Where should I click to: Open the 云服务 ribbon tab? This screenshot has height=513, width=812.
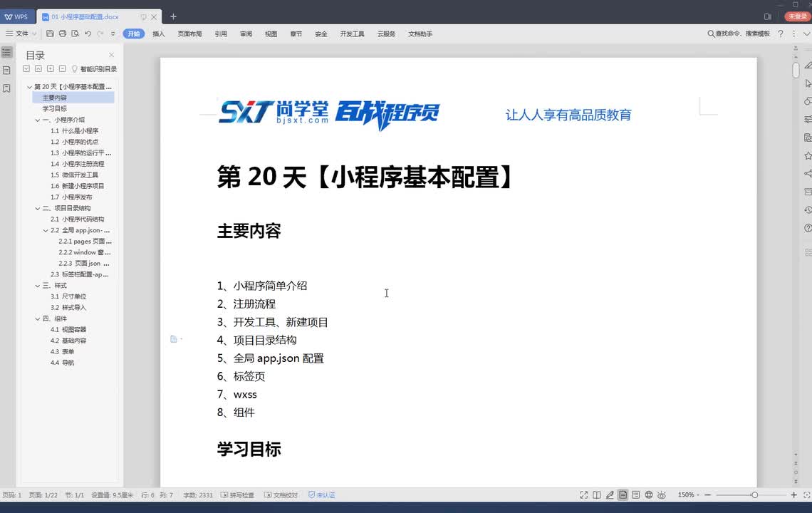click(386, 33)
